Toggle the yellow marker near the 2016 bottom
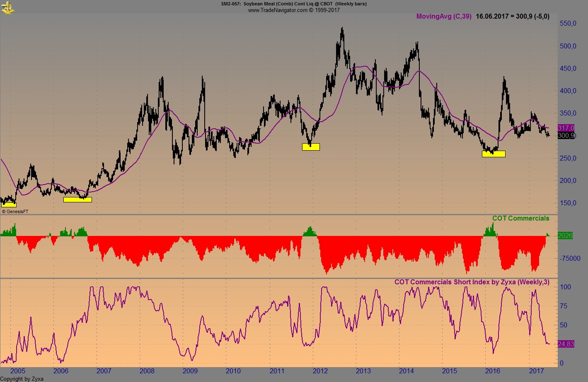Screen dimensions: 588x382 tap(493, 154)
